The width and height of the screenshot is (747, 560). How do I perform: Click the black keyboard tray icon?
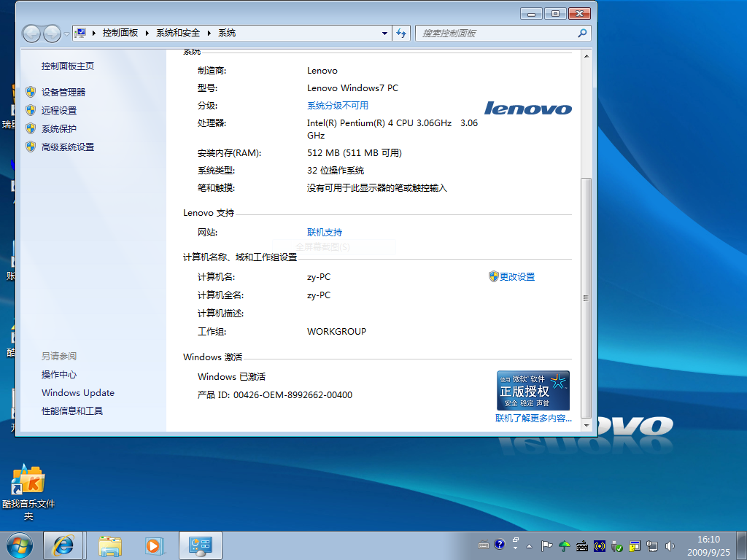[x=581, y=545]
